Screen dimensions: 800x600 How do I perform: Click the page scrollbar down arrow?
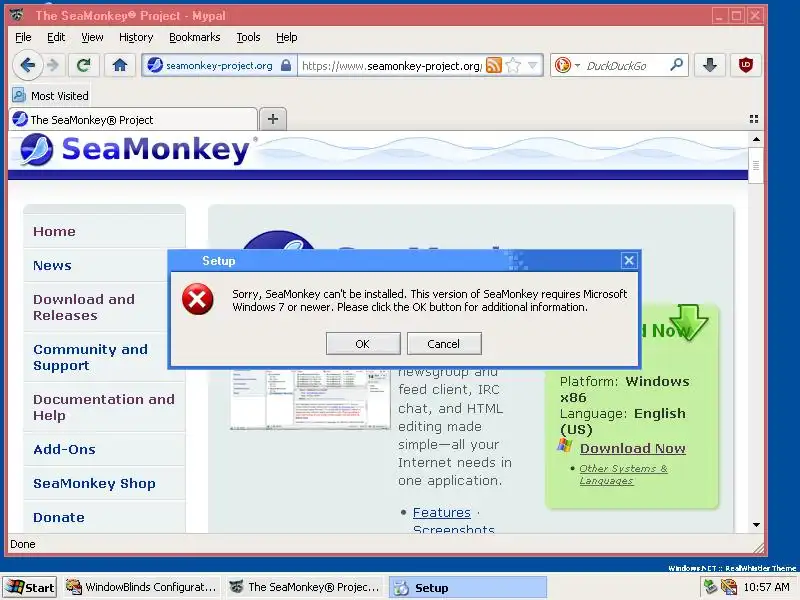pyautogui.click(x=756, y=524)
